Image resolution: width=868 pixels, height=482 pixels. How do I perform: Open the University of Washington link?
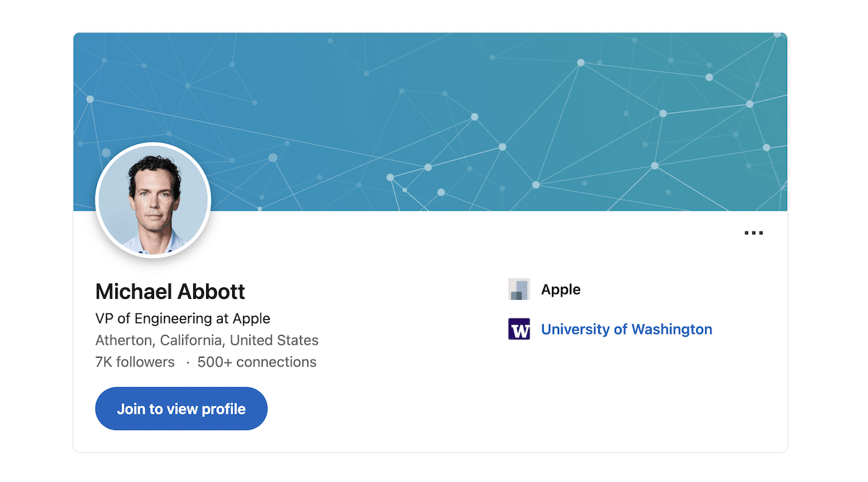[x=626, y=329]
